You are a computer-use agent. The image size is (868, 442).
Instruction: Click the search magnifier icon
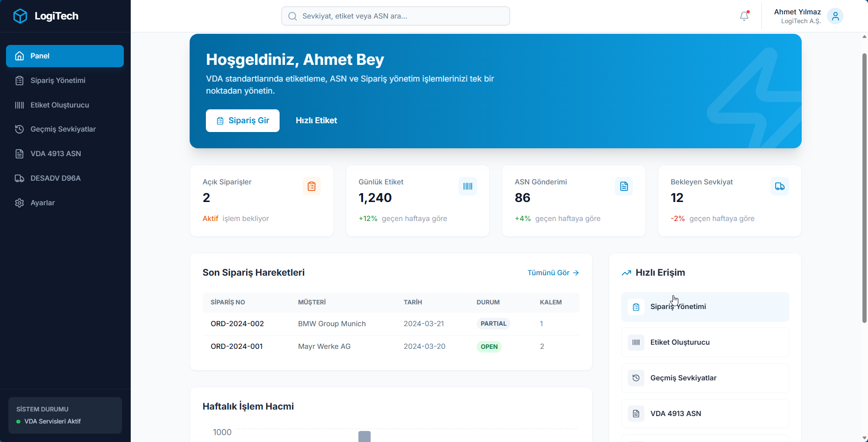tap(293, 16)
